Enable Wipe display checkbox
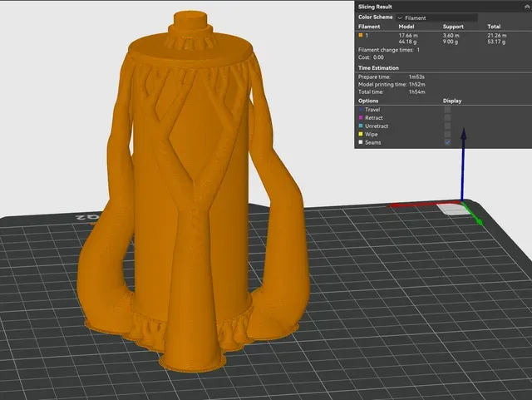Viewport: 532px width, 400px height. tap(447, 134)
